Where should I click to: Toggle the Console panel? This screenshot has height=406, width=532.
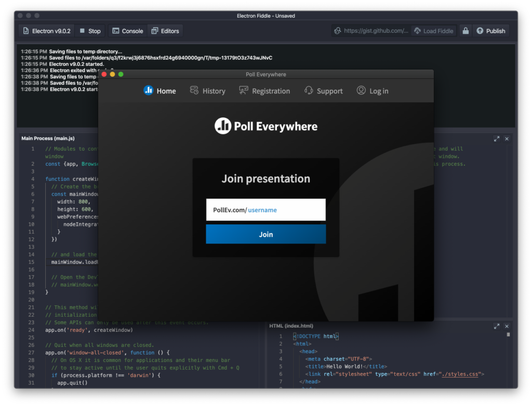tap(127, 31)
